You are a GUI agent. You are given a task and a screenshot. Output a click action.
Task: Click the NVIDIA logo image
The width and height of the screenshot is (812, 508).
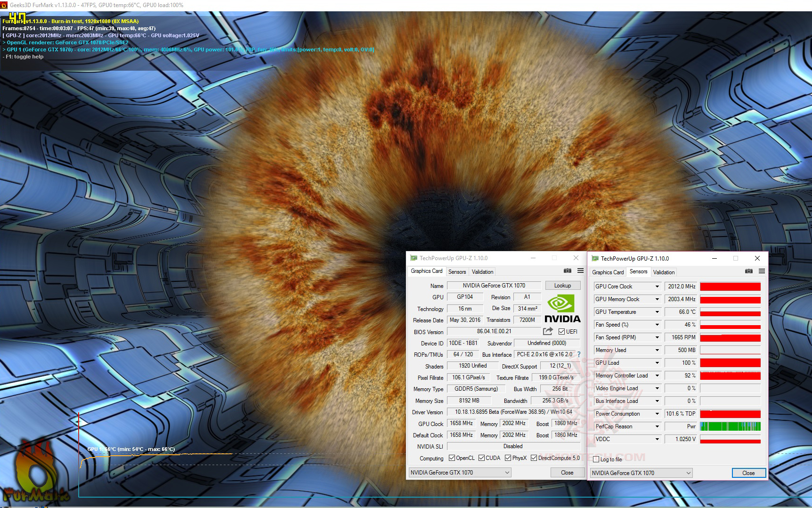coord(562,309)
